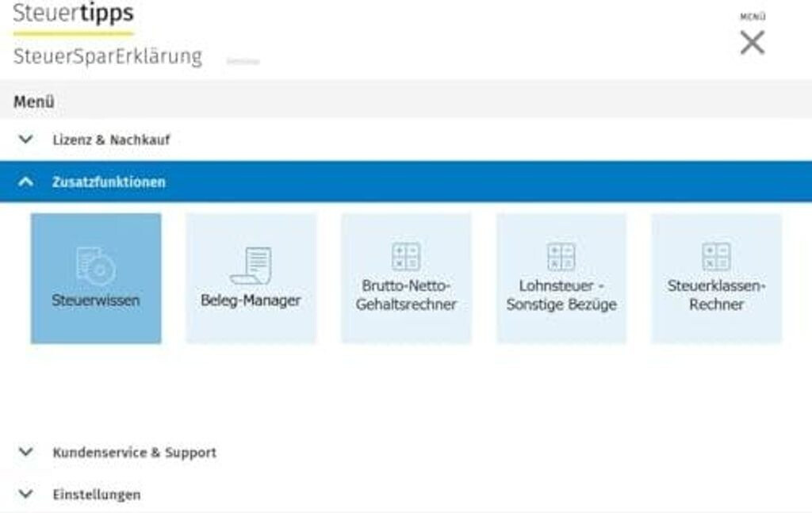Expand Lizenz & Nachkauf with its chevron

coord(26,140)
